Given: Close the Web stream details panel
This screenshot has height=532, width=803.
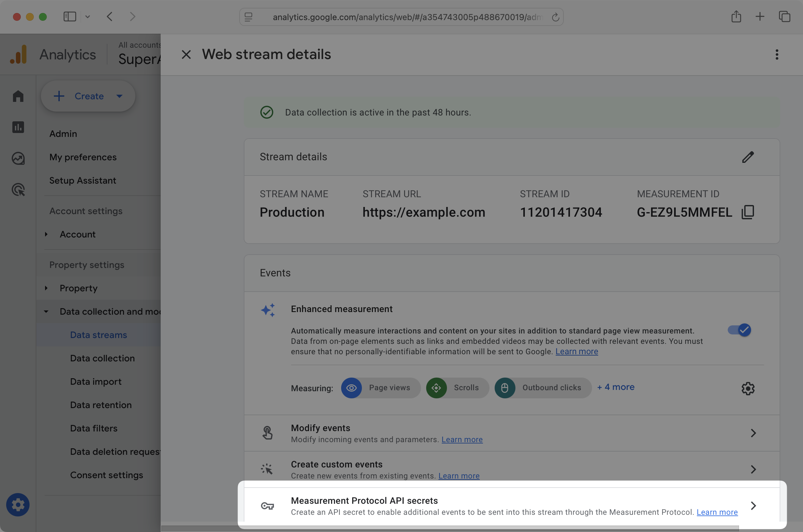Looking at the screenshot, I should [x=186, y=54].
